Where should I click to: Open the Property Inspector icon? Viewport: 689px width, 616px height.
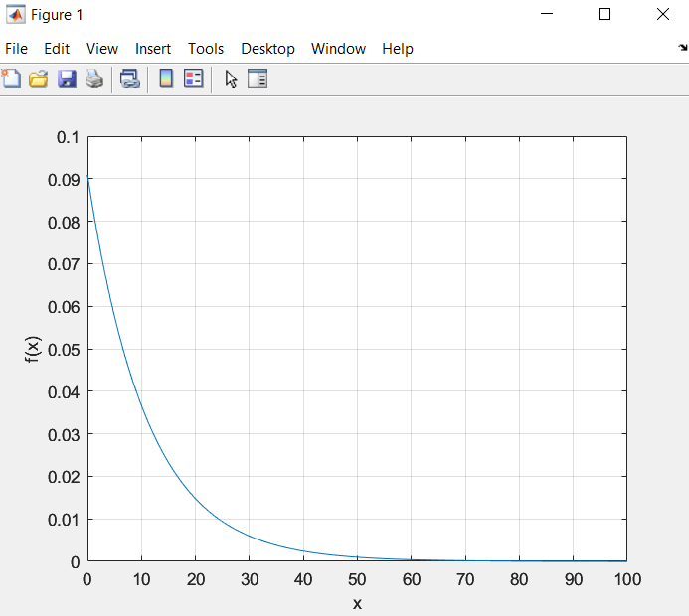(258, 79)
